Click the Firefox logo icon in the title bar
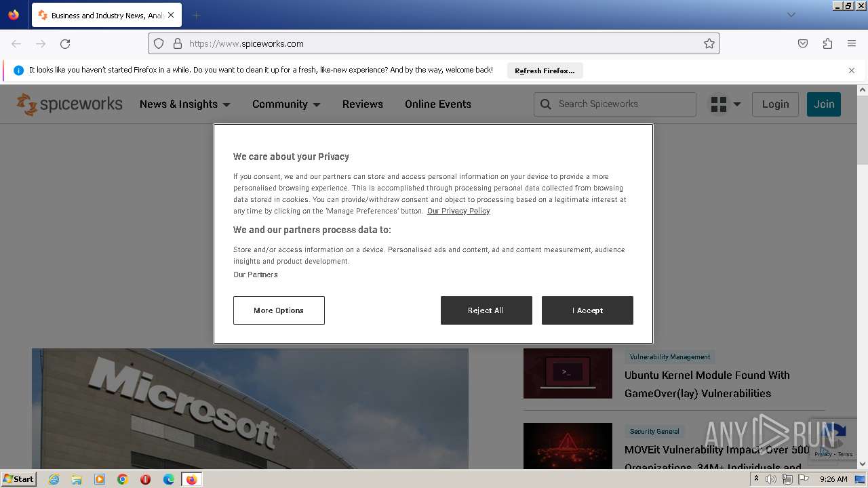 [x=14, y=15]
